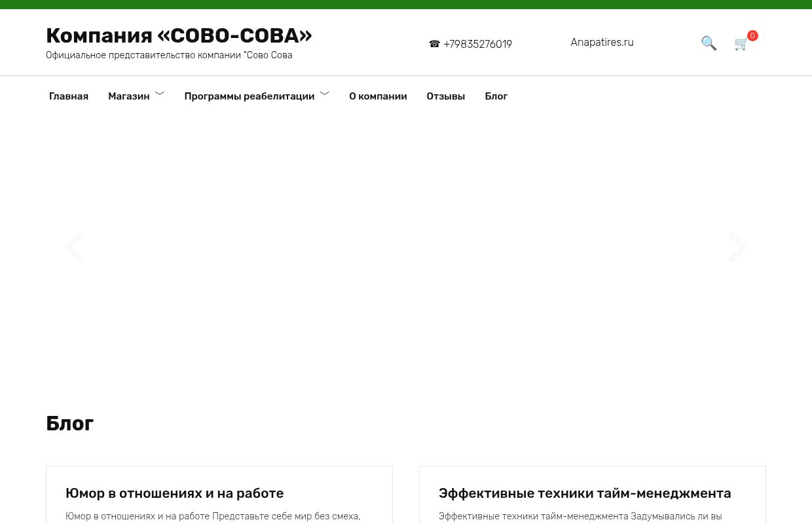Screen dimensions: 812x524
Task: Open the shopping cart icon
Action: click(x=741, y=45)
